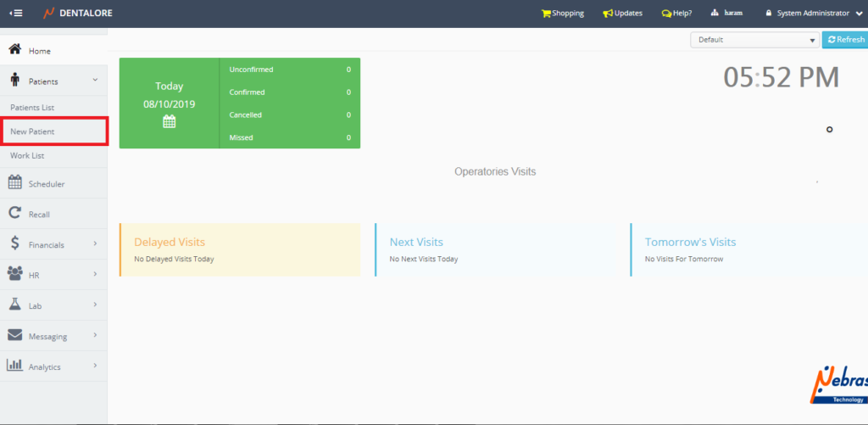Click the Recall refresh-arrow icon
Viewport: 868px width, 425px height.
click(14, 214)
